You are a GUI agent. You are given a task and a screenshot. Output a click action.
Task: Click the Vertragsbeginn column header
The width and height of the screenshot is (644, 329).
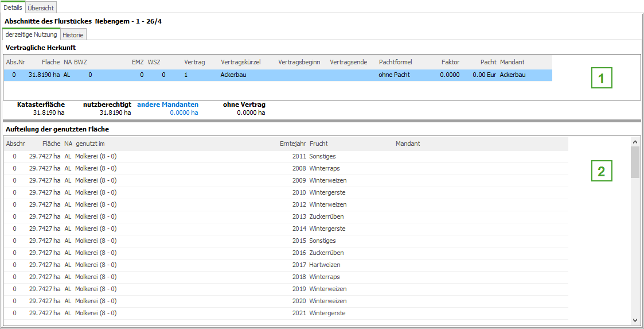click(x=299, y=62)
